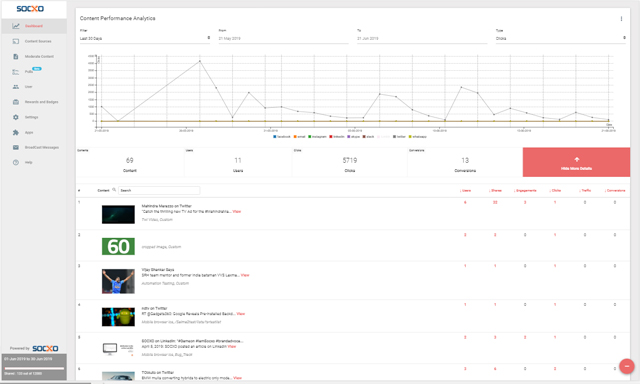Click the red round floating action button

pyautogui.click(x=627, y=366)
